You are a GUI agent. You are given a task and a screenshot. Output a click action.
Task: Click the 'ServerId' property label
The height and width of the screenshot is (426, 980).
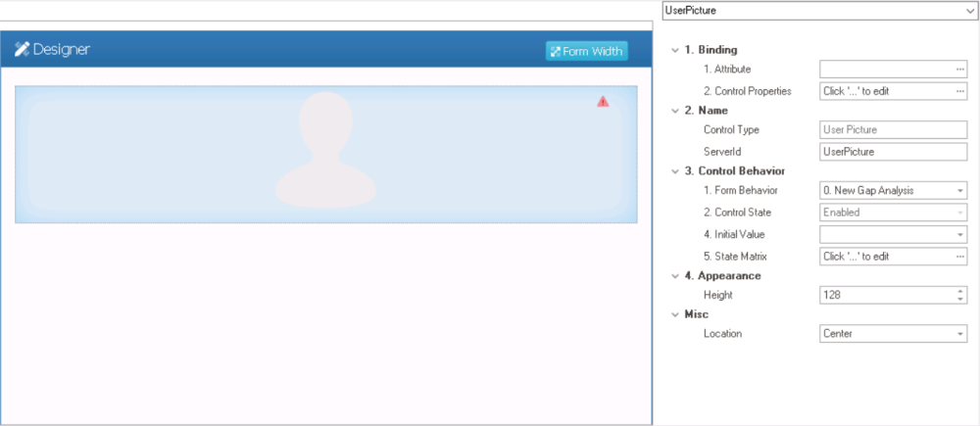722,152
